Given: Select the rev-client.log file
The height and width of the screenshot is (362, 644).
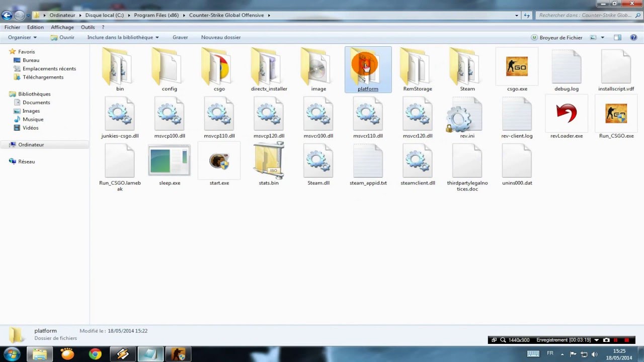Looking at the screenshot, I should click(x=517, y=117).
